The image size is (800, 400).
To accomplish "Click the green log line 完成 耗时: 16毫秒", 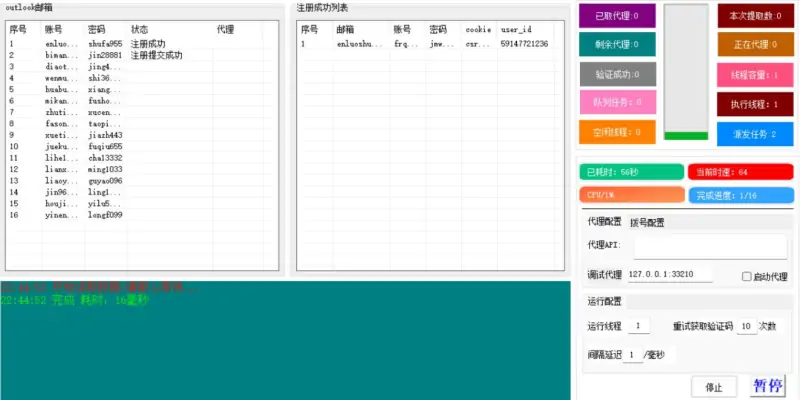I will tap(75, 301).
